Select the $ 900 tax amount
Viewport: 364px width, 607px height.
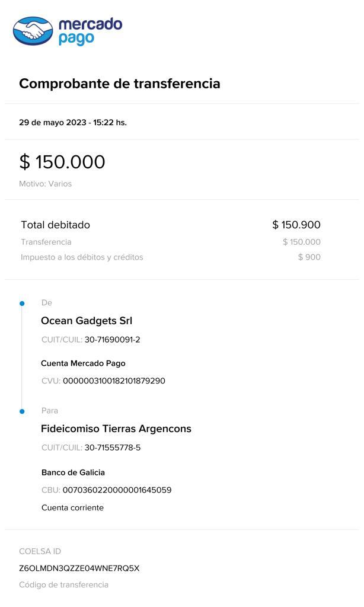click(x=309, y=257)
